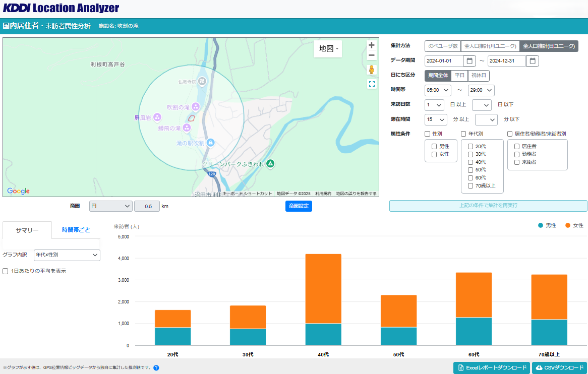Enable the 性別 attribute checkbox
This screenshot has width=588, height=374.
[x=428, y=134]
